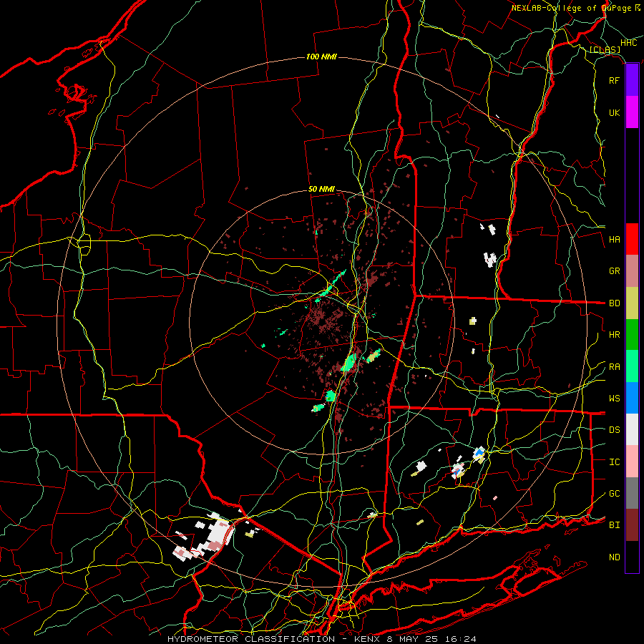
Task: Click the '50 NMI' range ring label
Action: pyautogui.click(x=321, y=190)
